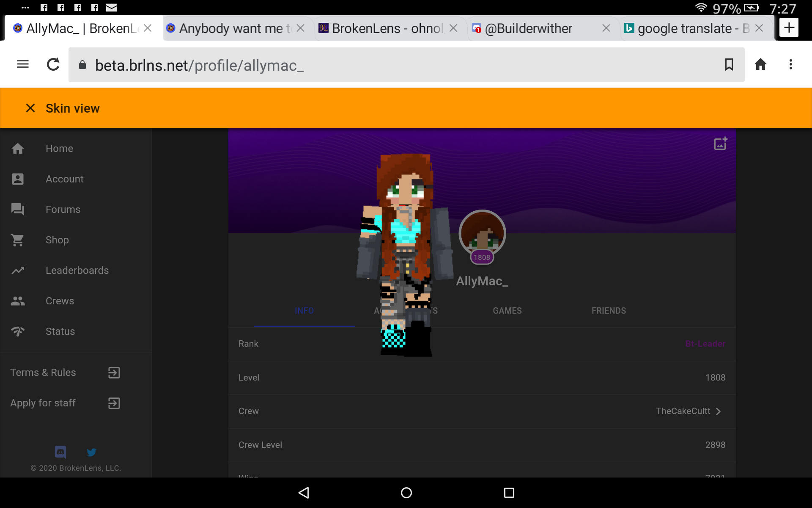Click the Crews people icon

click(18, 301)
